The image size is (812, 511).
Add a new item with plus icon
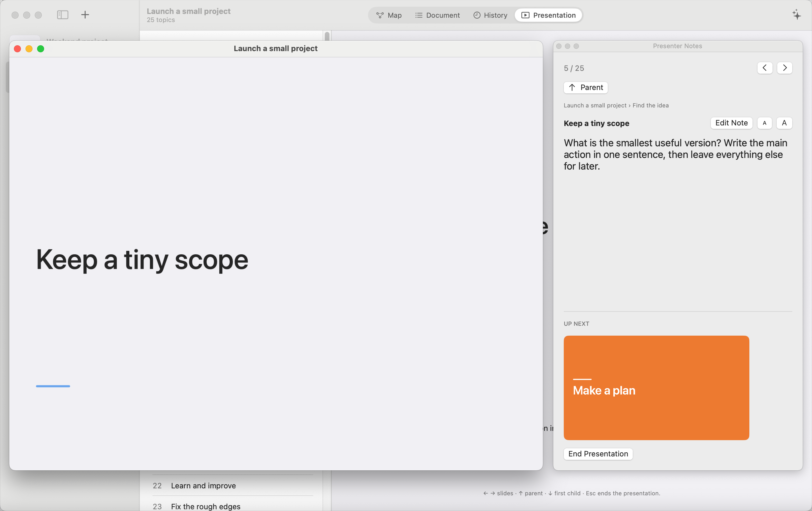click(x=85, y=15)
